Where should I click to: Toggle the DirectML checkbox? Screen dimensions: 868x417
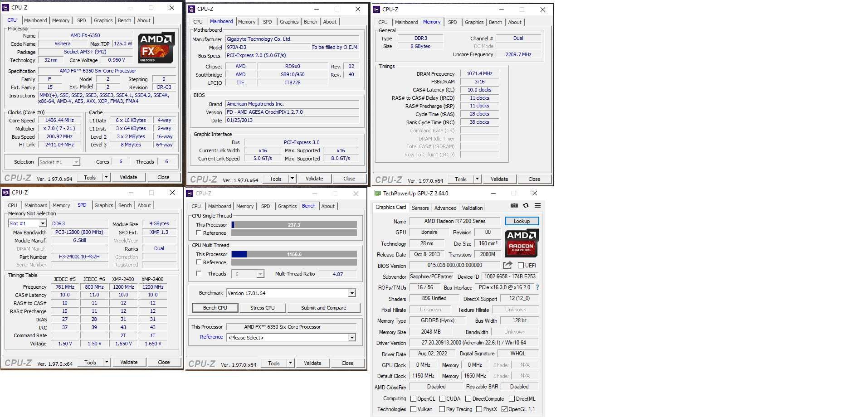(x=512, y=399)
